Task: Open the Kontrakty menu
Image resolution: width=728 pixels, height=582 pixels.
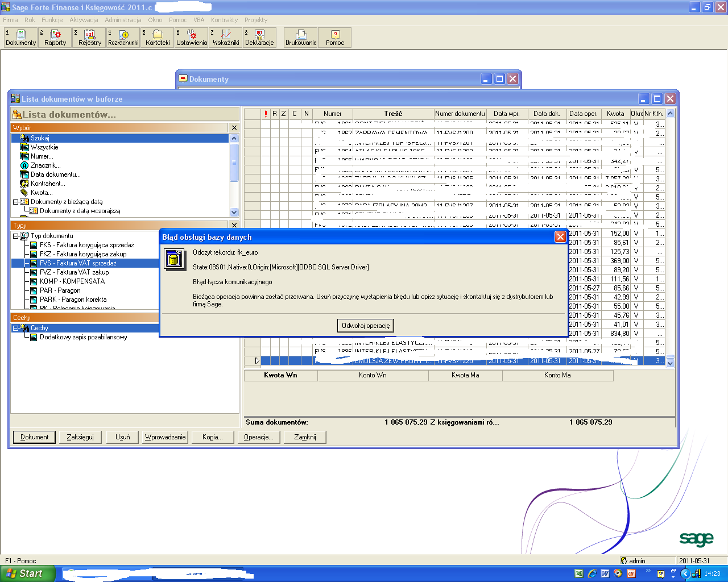Action: tap(224, 20)
